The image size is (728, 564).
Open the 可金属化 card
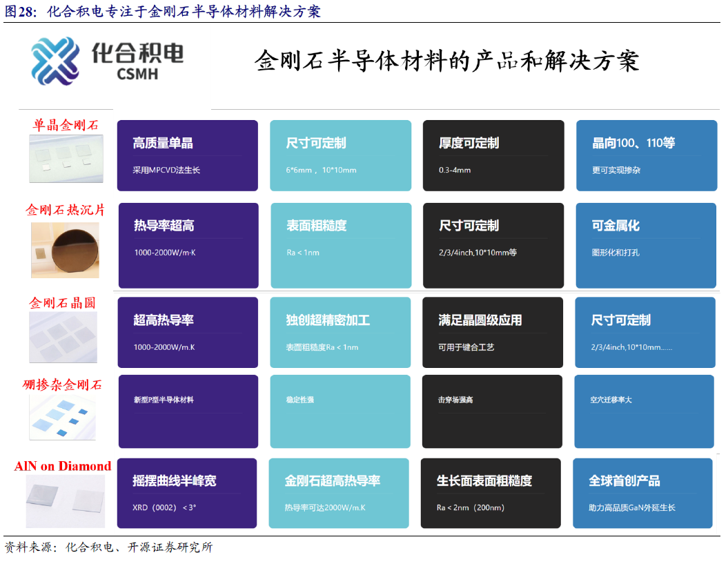coord(646,245)
